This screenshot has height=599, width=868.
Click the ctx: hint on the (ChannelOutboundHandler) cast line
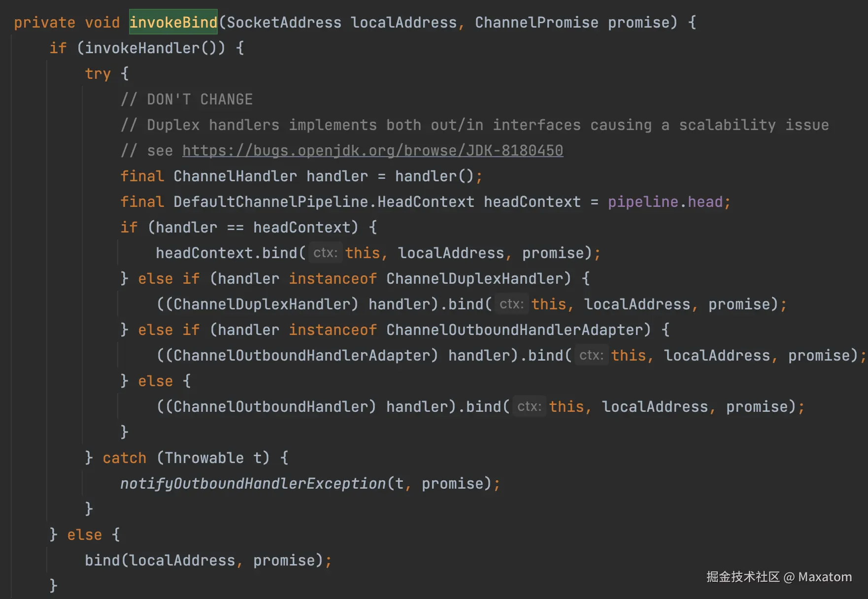(529, 407)
